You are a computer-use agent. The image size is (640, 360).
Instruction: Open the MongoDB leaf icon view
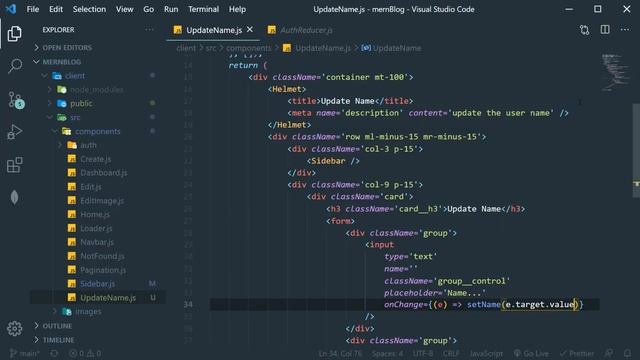pyautogui.click(x=14, y=198)
